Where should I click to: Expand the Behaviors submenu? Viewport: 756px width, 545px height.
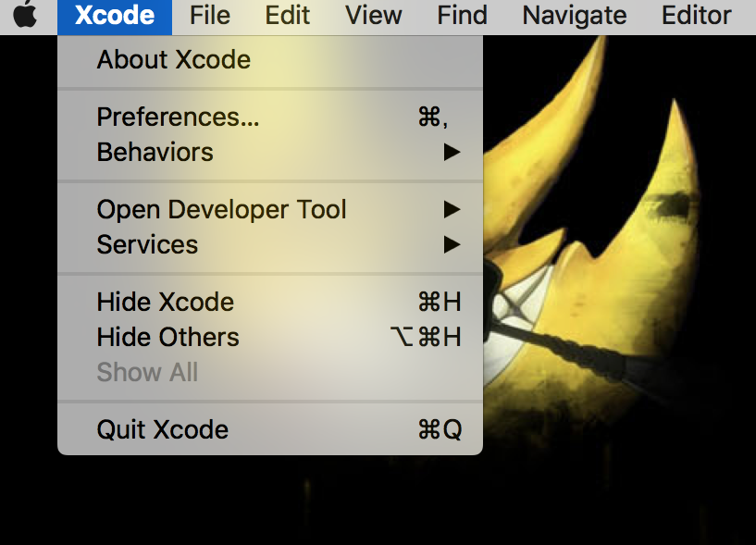point(270,152)
